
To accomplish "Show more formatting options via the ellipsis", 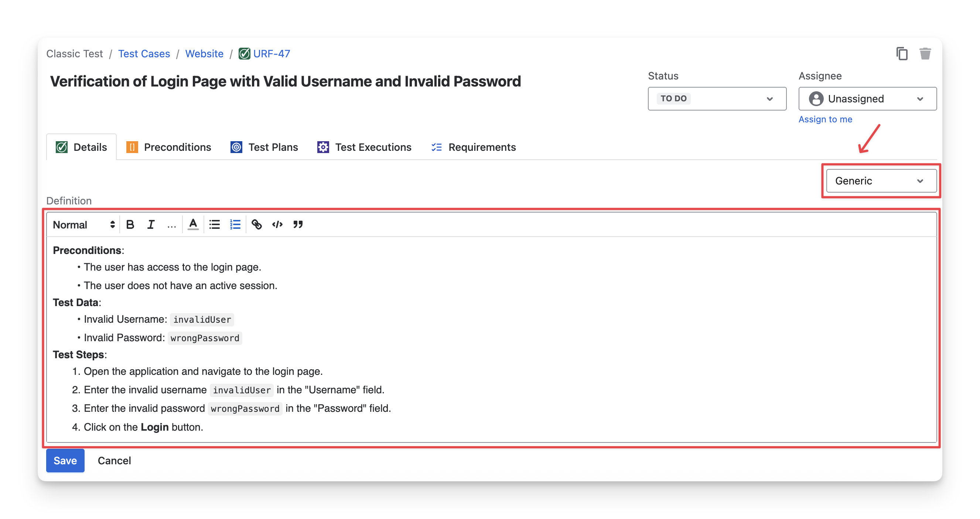I will click(x=171, y=225).
